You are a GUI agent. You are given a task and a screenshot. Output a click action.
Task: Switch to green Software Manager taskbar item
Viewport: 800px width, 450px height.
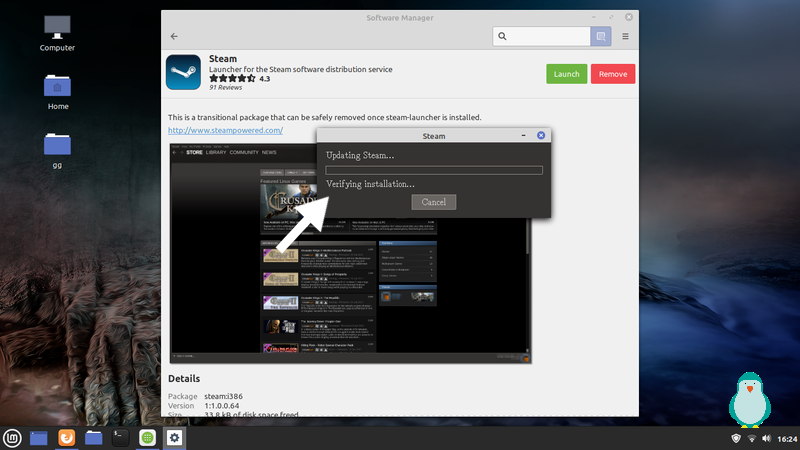[147, 438]
